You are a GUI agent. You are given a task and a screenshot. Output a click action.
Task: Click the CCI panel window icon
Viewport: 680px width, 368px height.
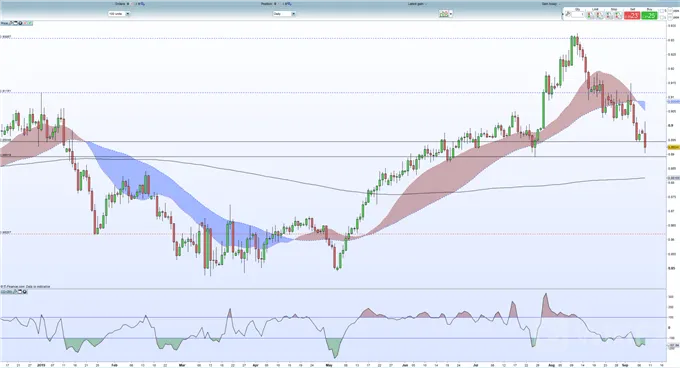[x=20, y=292]
